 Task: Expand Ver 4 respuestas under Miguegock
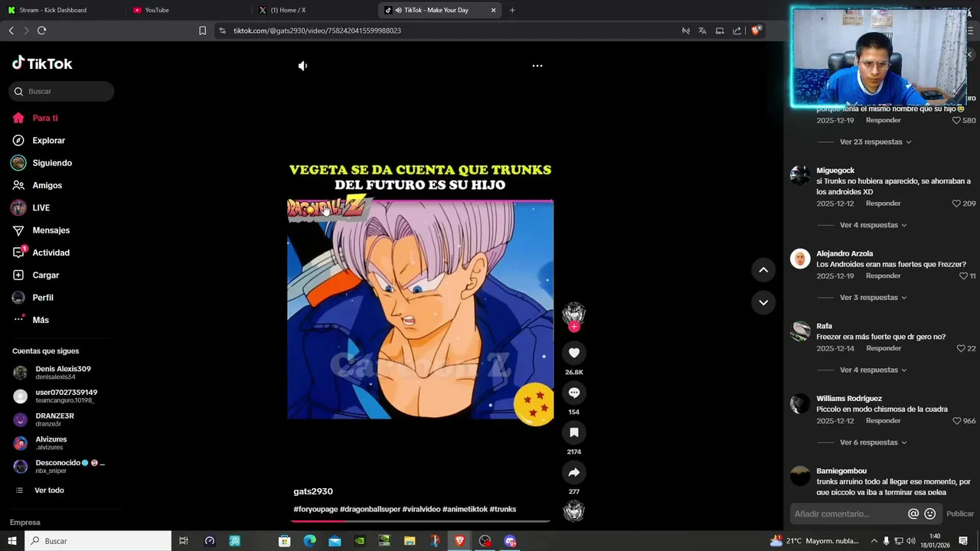click(874, 225)
